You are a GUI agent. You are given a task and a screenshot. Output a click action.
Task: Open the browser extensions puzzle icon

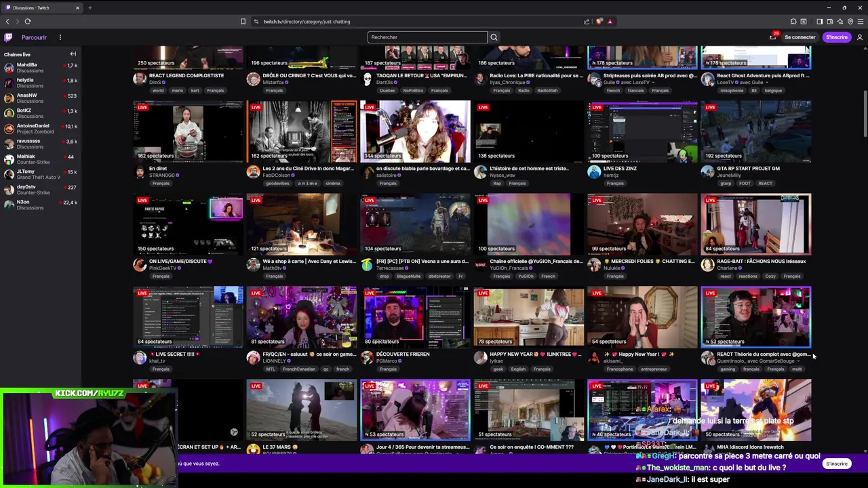(793, 22)
